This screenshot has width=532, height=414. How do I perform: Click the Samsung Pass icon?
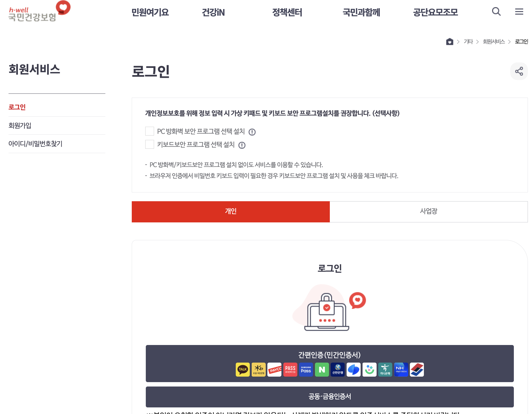click(306, 369)
